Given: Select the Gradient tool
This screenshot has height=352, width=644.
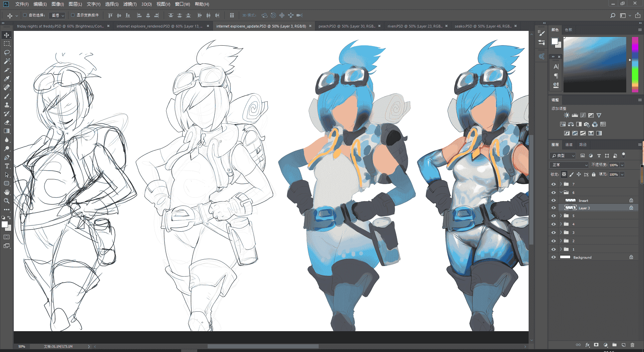Looking at the screenshot, I should (7, 131).
